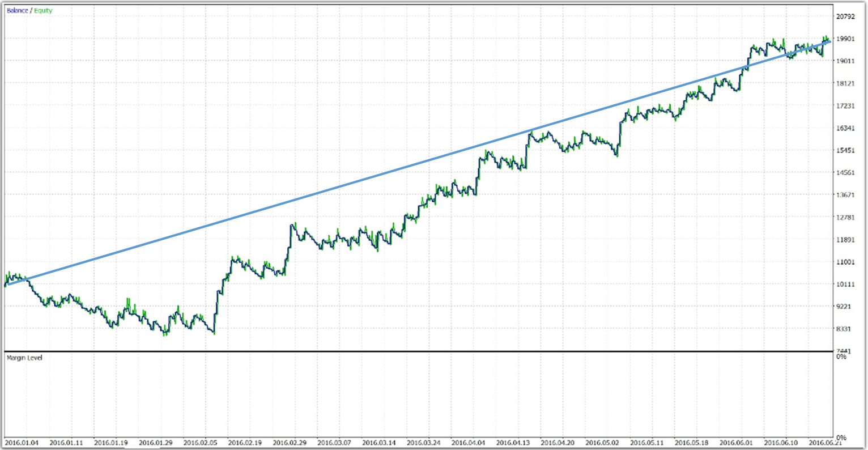Select the 2016.06.01 date marker
The image size is (868, 450).
click(735, 443)
